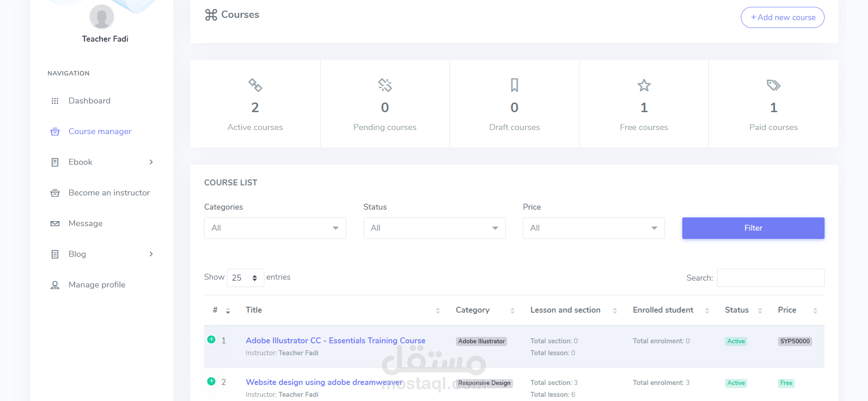Click the Add new course button
Image resolution: width=868 pixels, height=401 pixels.
pos(782,17)
